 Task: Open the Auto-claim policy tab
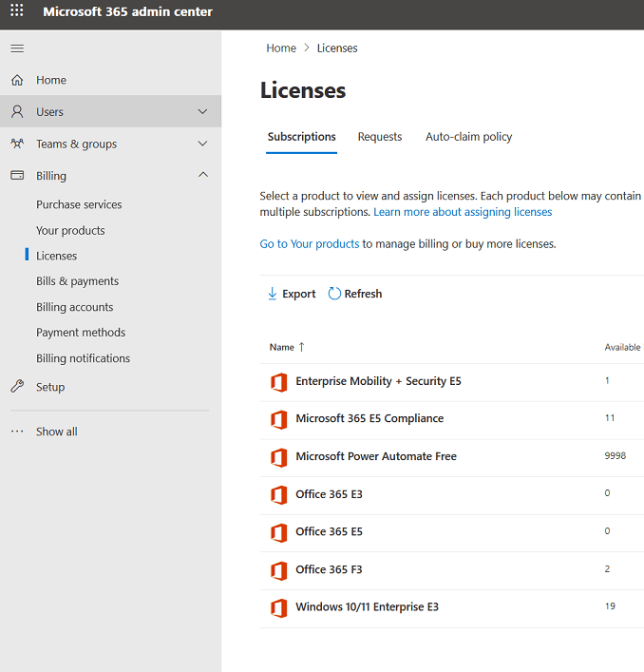click(468, 137)
